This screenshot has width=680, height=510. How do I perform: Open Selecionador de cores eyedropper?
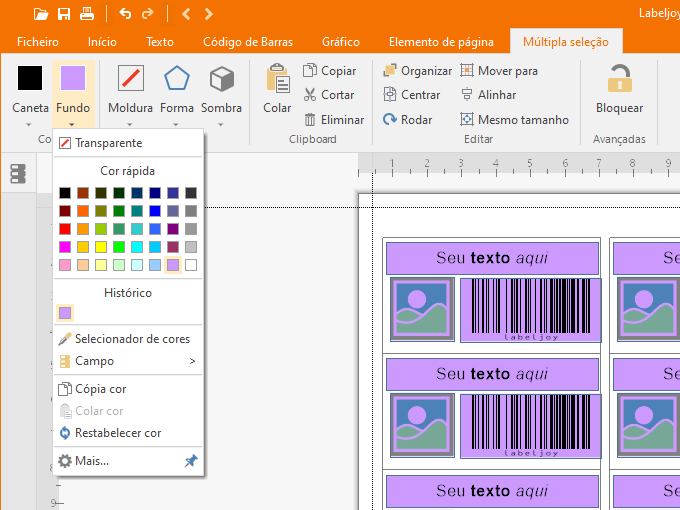point(128,339)
